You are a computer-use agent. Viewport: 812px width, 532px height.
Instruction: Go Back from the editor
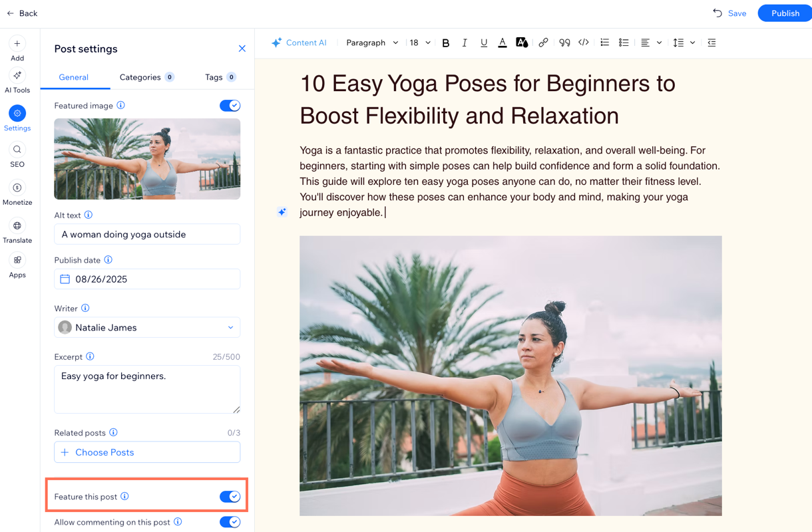point(22,13)
